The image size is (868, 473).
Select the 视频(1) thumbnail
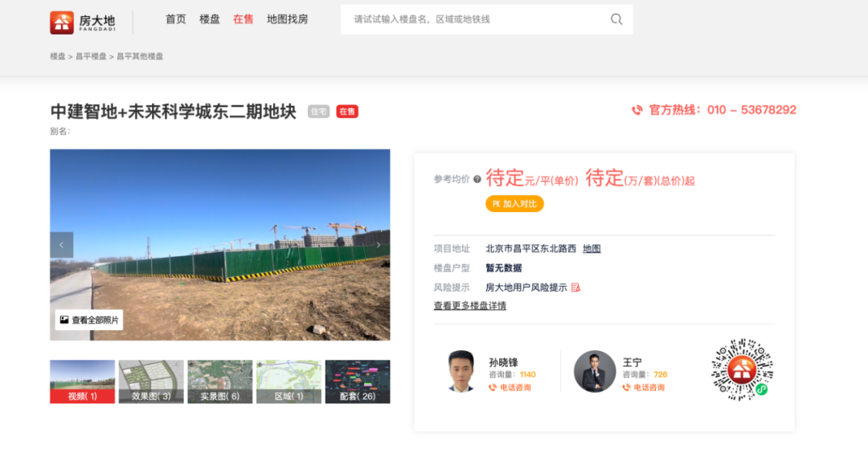83,381
